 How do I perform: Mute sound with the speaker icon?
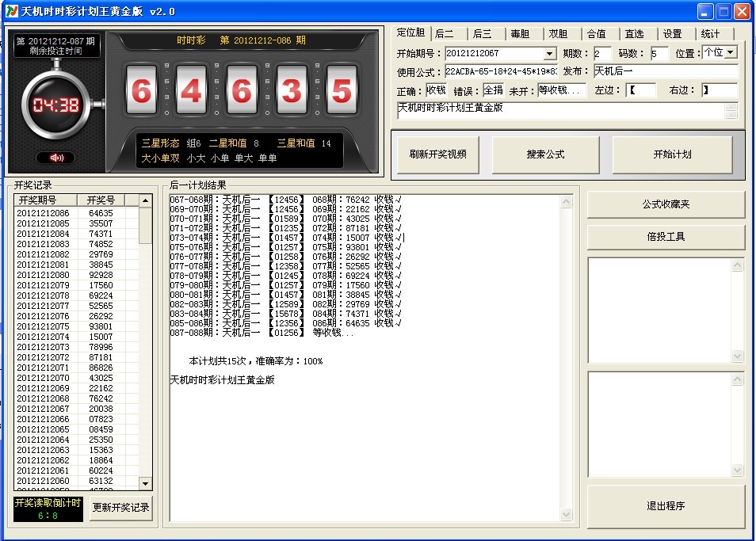point(56,158)
